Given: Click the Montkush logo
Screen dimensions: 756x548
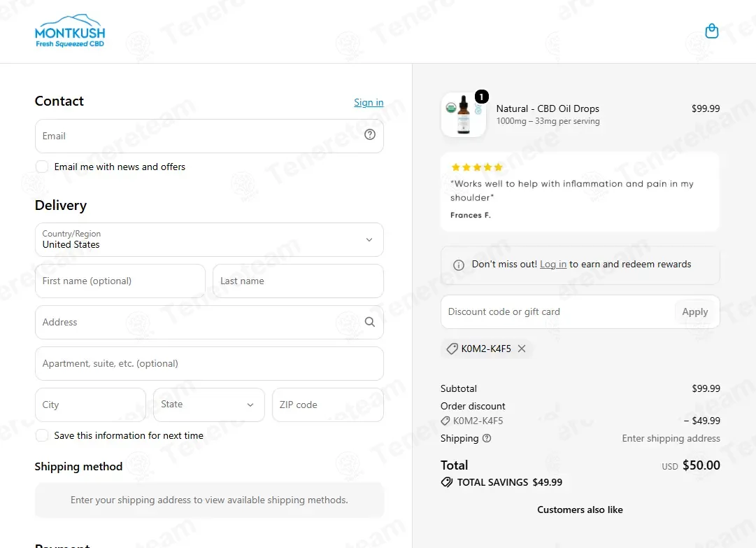Looking at the screenshot, I should [70, 31].
